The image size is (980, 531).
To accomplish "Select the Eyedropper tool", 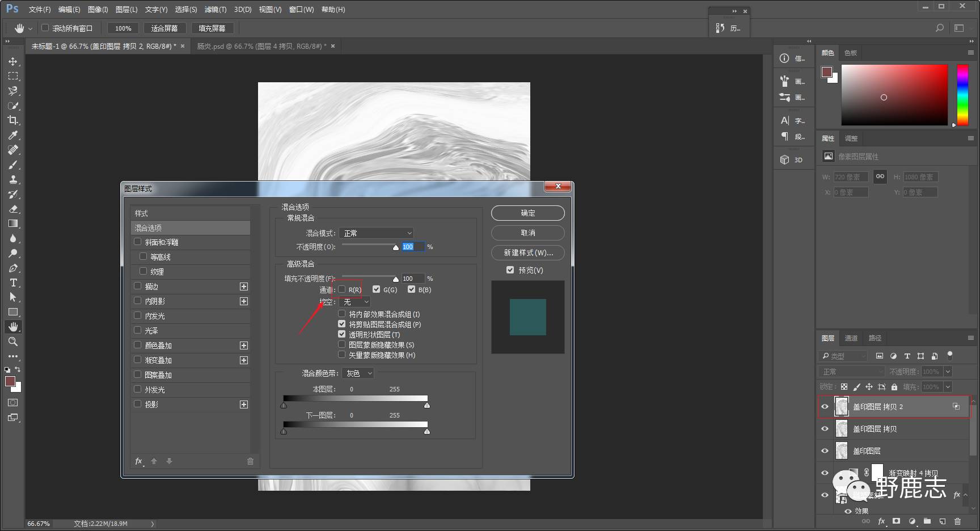I will coord(12,135).
